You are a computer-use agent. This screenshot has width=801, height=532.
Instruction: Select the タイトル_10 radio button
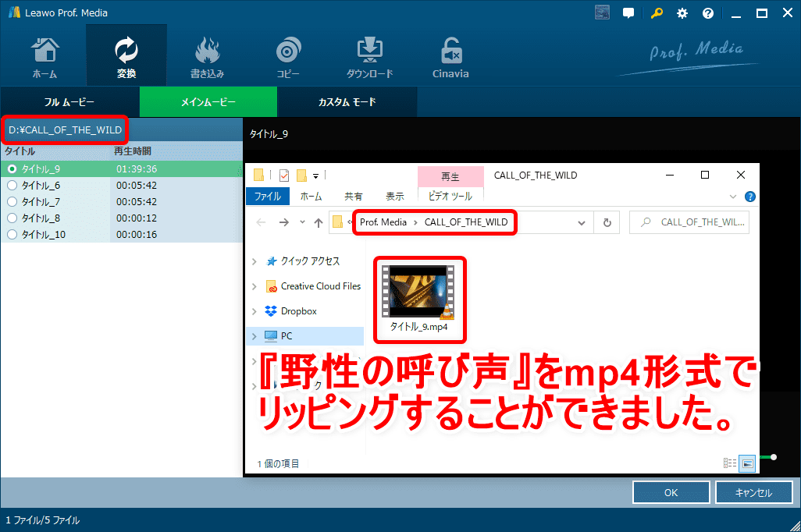12,234
